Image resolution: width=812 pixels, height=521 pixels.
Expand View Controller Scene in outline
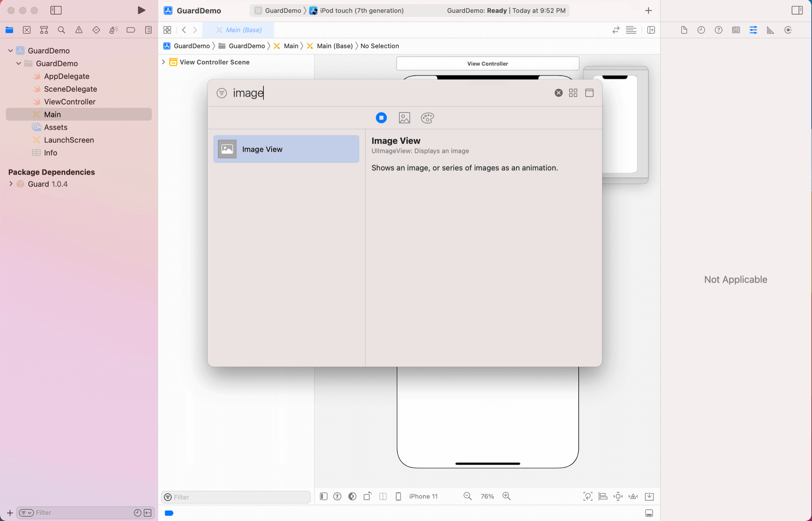tap(164, 62)
